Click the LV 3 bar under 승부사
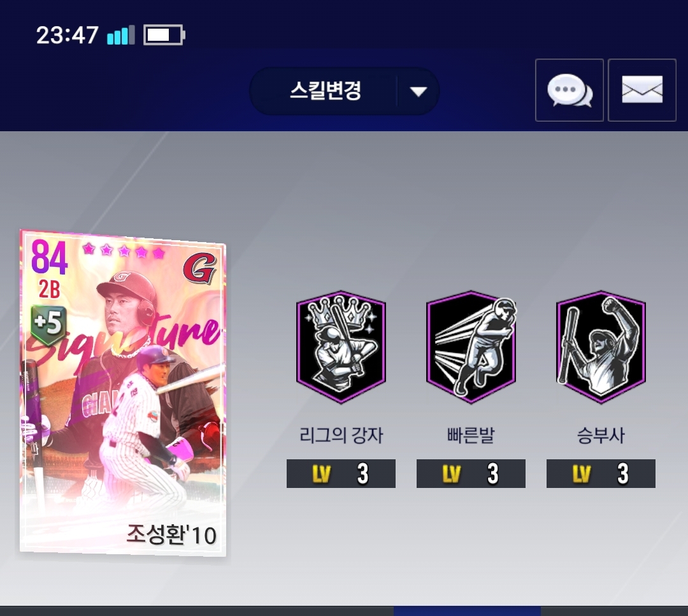Image resolution: width=688 pixels, height=616 pixels. (x=601, y=473)
